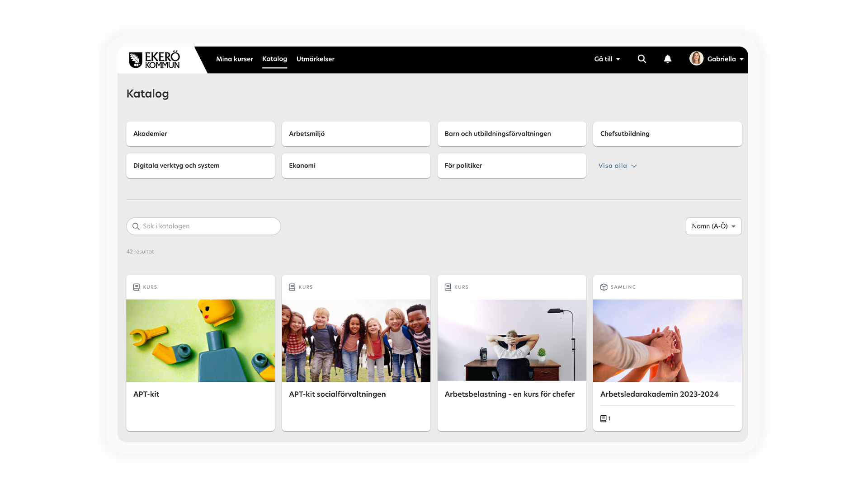Expand categories with Visa alla
The width and height of the screenshot is (868, 488).
pos(618,166)
